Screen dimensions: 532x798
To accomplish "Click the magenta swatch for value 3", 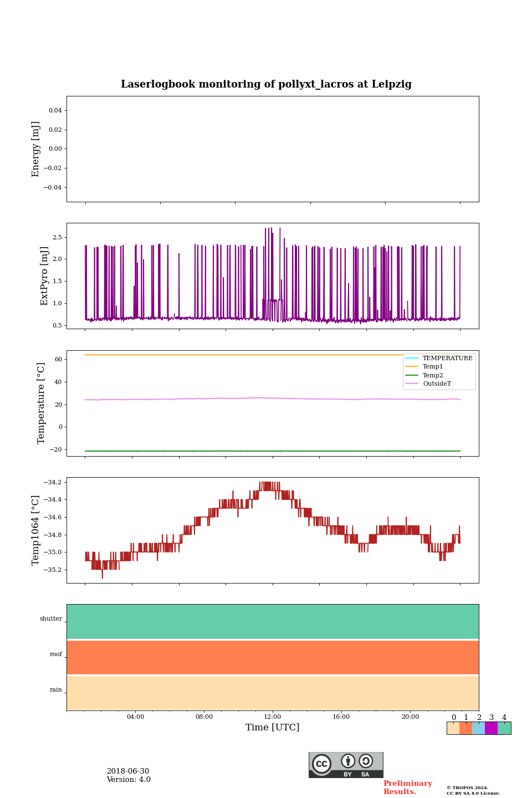I will (491, 728).
